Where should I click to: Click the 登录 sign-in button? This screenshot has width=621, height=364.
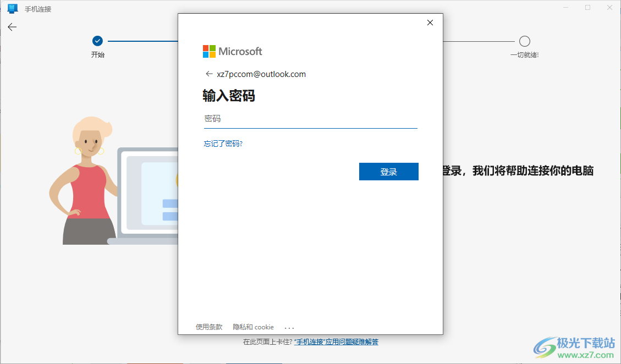[x=388, y=172]
